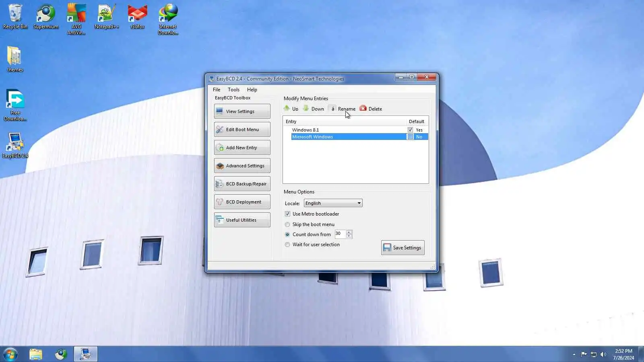Select Skip the boot menu option
644x362 pixels.
tap(287, 224)
